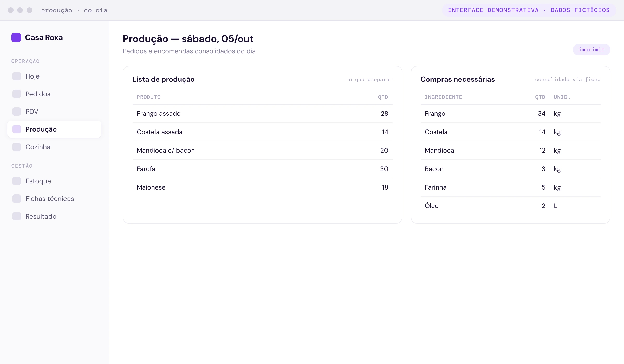
Task: Click the icon beside Estoque
Action: pos(17,181)
